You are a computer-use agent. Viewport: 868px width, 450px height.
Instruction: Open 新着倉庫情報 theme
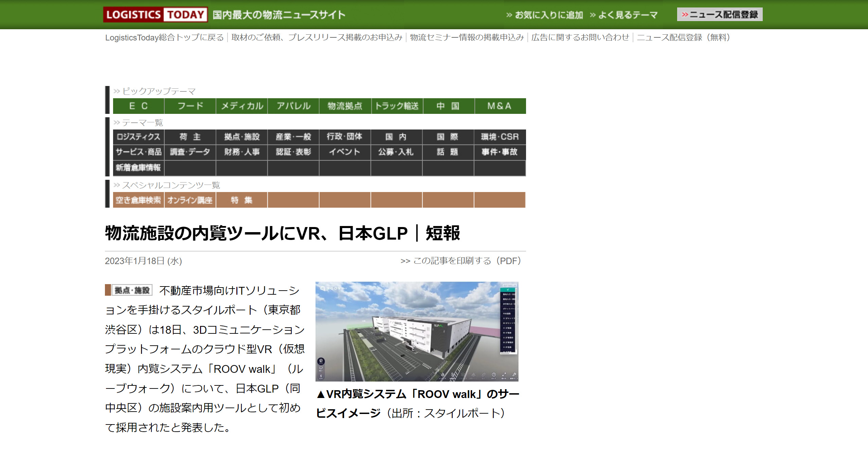[139, 168]
